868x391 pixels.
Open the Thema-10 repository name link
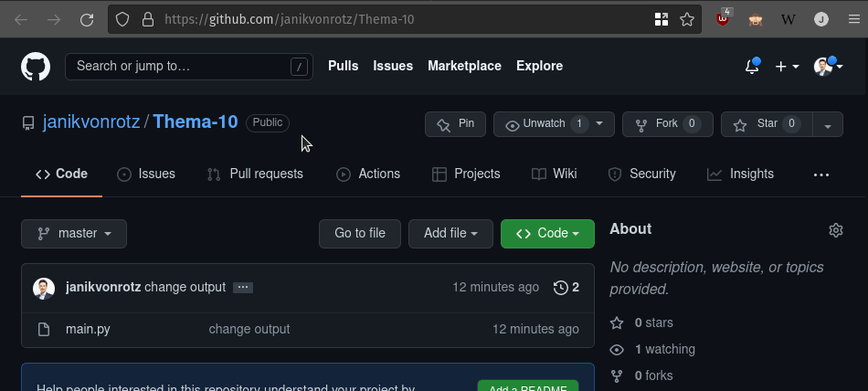coord(196,122)
